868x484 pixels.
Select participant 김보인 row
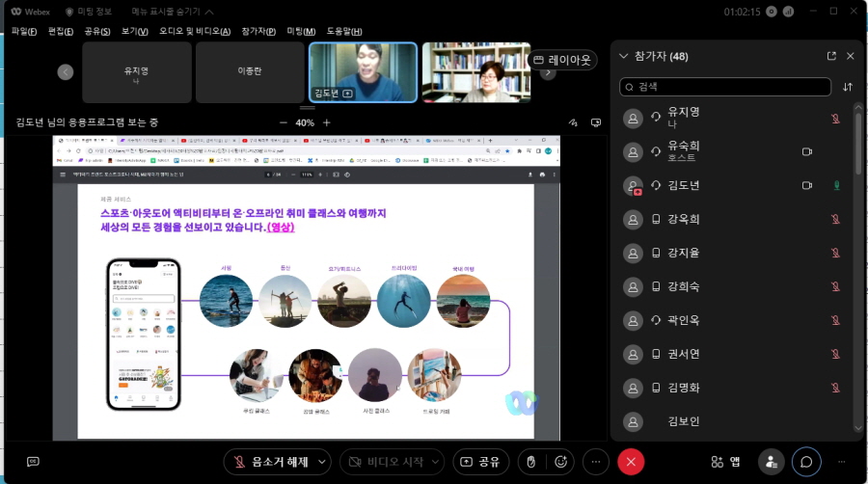735,421
